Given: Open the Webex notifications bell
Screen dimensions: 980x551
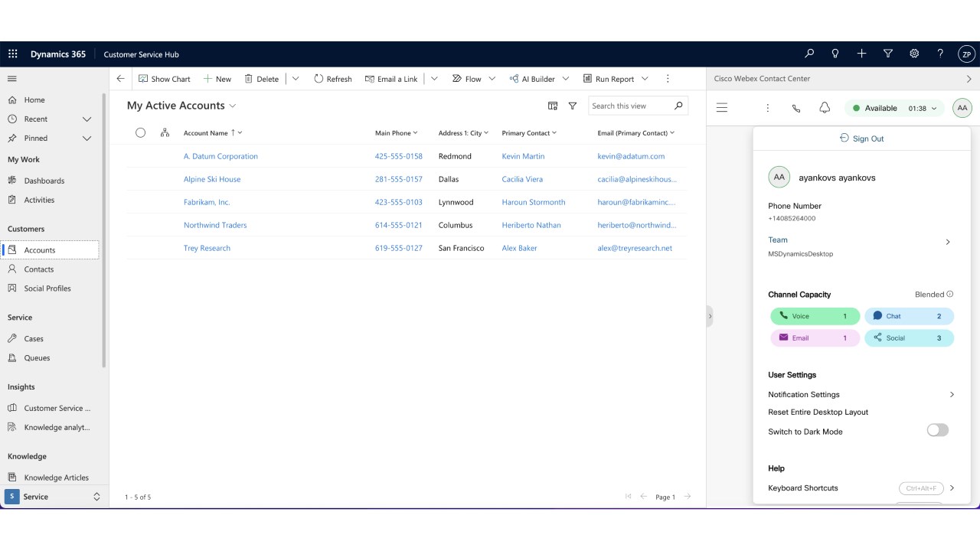Looking at the screenshot, I should [x=825, y=108].
